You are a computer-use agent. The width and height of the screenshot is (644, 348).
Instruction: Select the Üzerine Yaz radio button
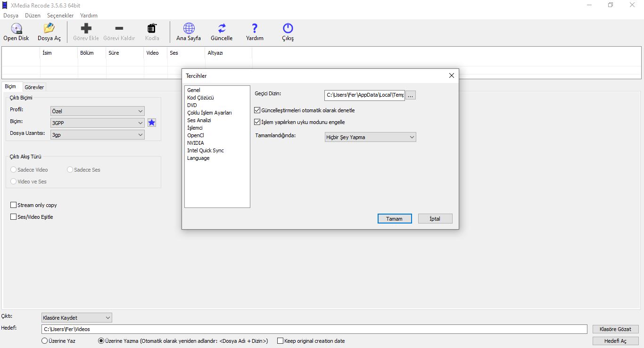click(x=45, y=340)
